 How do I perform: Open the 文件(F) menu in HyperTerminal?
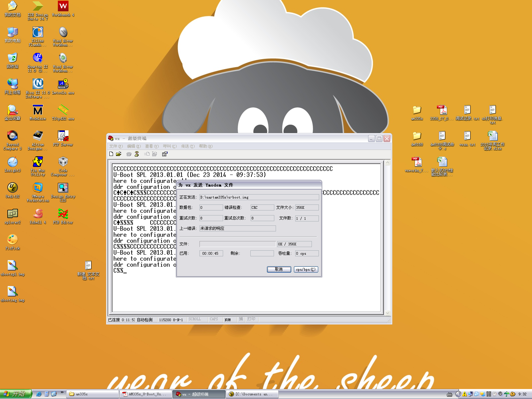pyautogui.click(x=116, y=146)
